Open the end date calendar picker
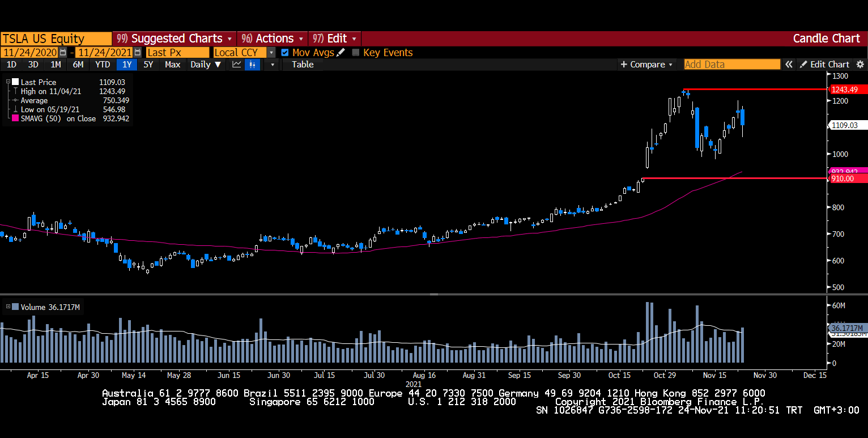 pyautogui.click(x=138, y=52)
